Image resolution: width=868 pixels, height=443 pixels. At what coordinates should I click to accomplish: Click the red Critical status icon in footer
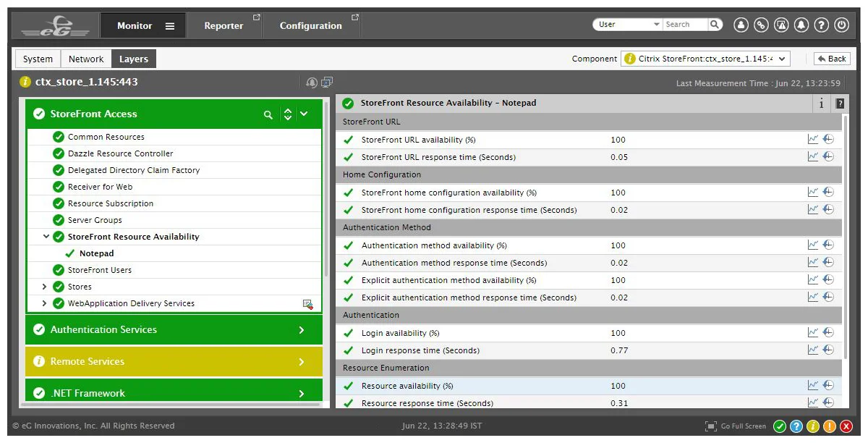tap(846, 426)
